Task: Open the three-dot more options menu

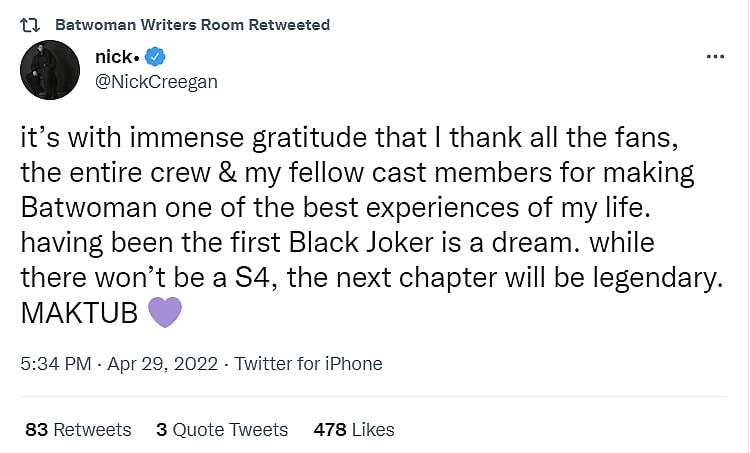Action: (x=714, y=57)
